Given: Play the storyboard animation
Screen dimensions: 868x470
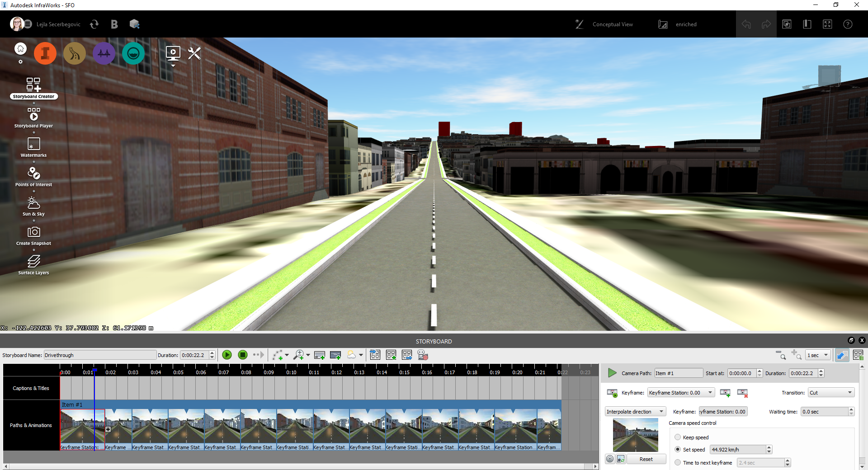Looking at the screenshot, I should (x=227, y=355).
